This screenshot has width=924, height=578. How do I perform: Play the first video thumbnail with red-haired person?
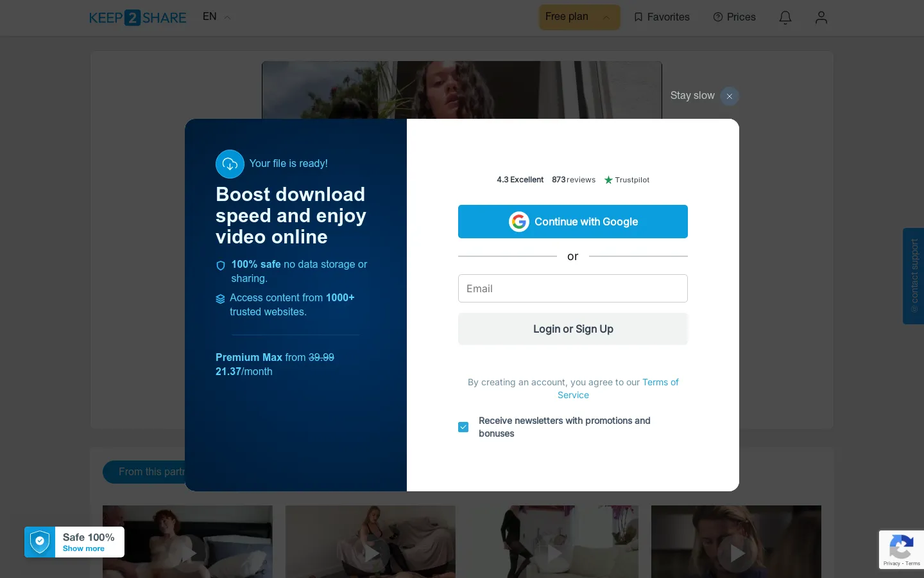pyautogui.click(x=187, y=541)
